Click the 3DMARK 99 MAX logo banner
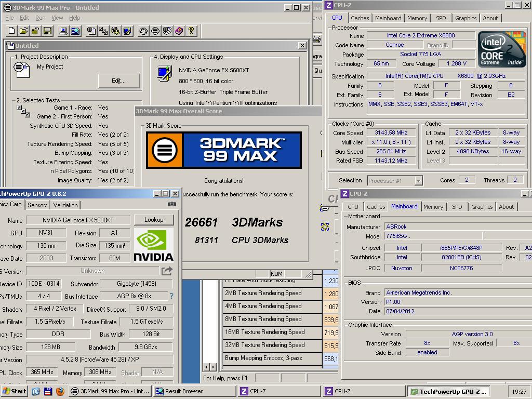This screenshot has width=532, height=399. tap(224, 150)
